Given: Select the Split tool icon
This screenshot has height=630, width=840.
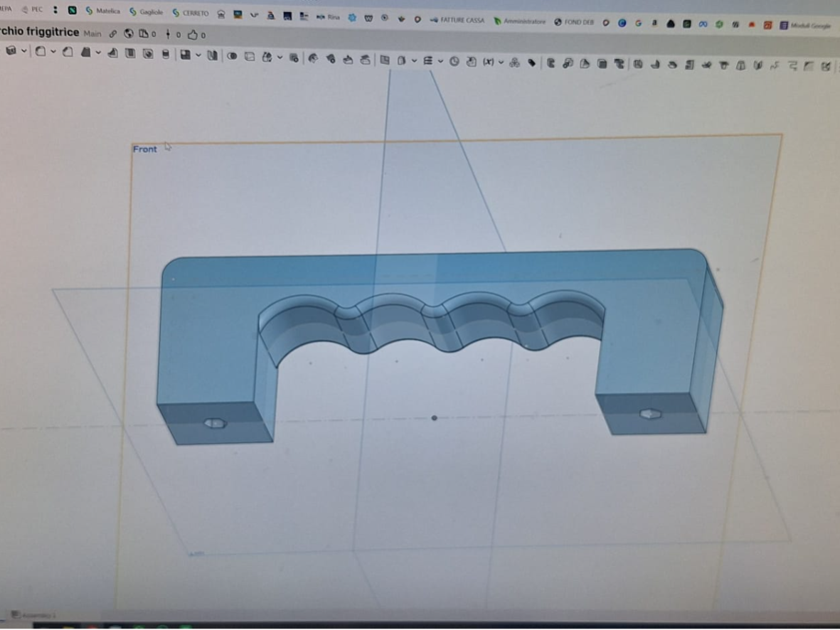Looking at the screenshot, I should pyautogui.click(x=250, y=56).
